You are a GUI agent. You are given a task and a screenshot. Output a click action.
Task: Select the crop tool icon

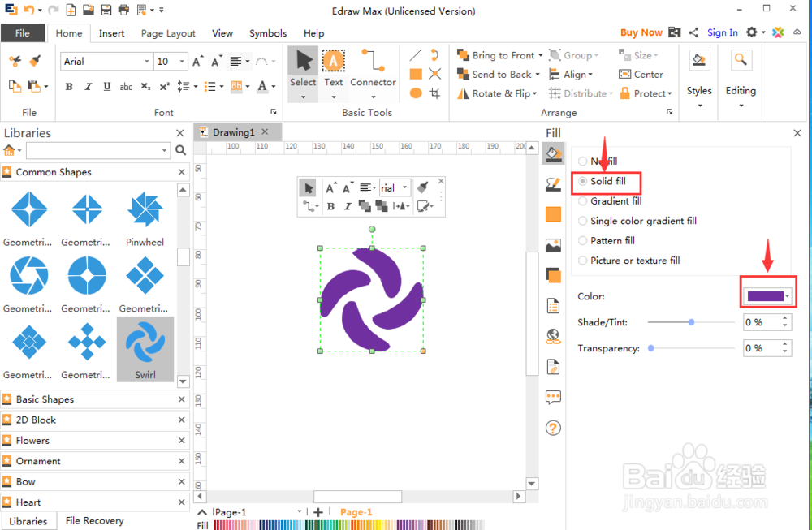click(x=435, y=93)
